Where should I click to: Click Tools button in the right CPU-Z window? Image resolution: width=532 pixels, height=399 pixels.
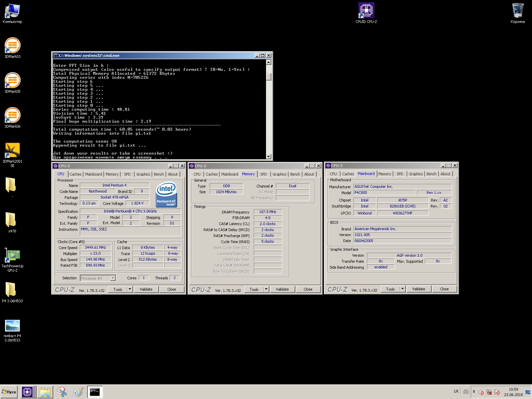click(x=390, y=289)
